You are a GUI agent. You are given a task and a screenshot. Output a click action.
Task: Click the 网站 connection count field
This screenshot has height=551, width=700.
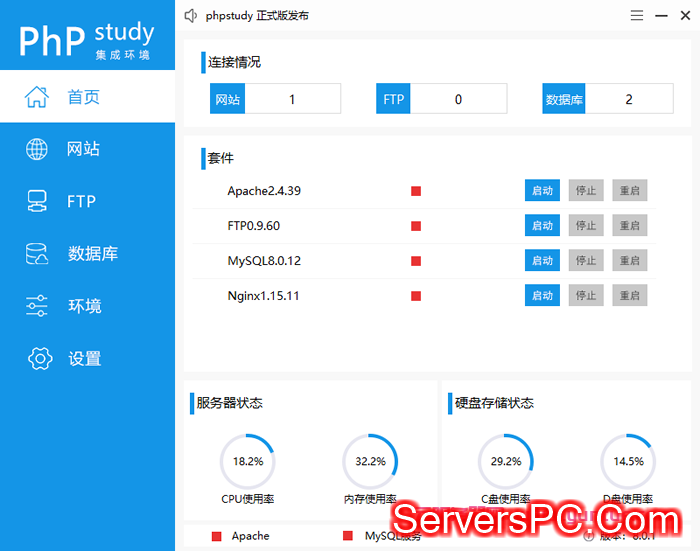click(x=292, y=99)
